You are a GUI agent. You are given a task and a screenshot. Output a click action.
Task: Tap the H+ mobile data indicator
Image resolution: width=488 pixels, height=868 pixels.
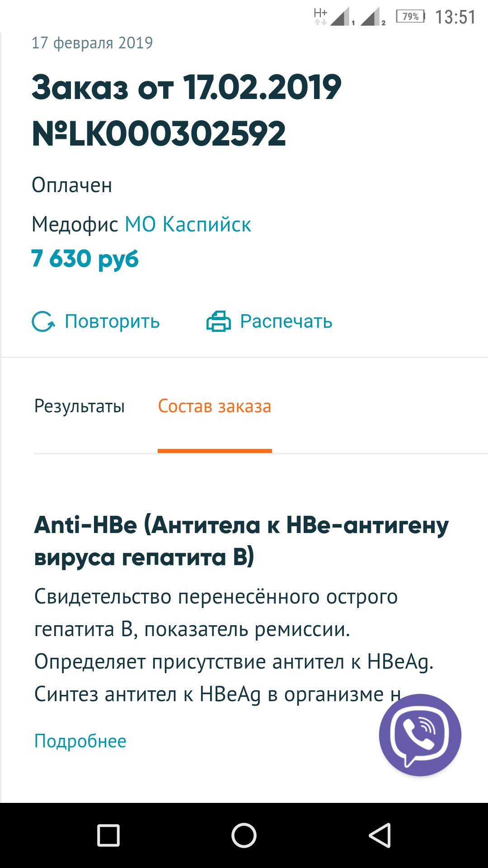(320, 15)
